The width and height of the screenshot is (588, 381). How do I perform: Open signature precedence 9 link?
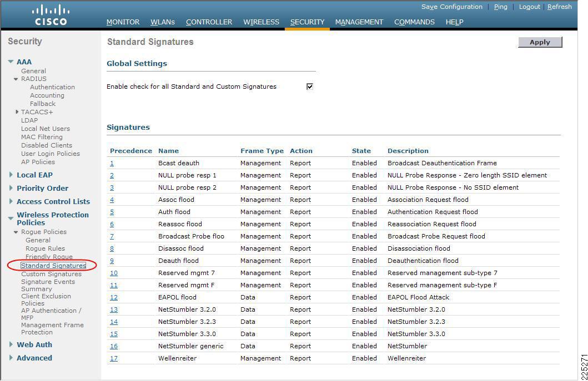coord(112,261)
